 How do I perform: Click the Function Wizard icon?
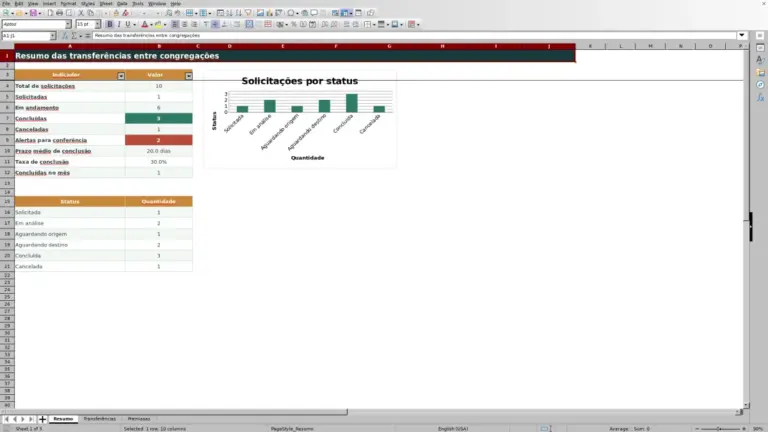click(65, 36)
